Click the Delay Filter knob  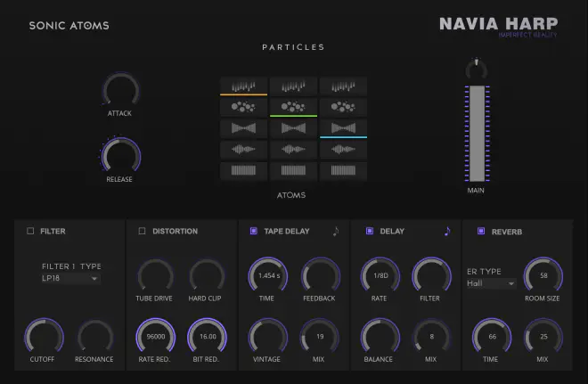click(x=431, y=275)
